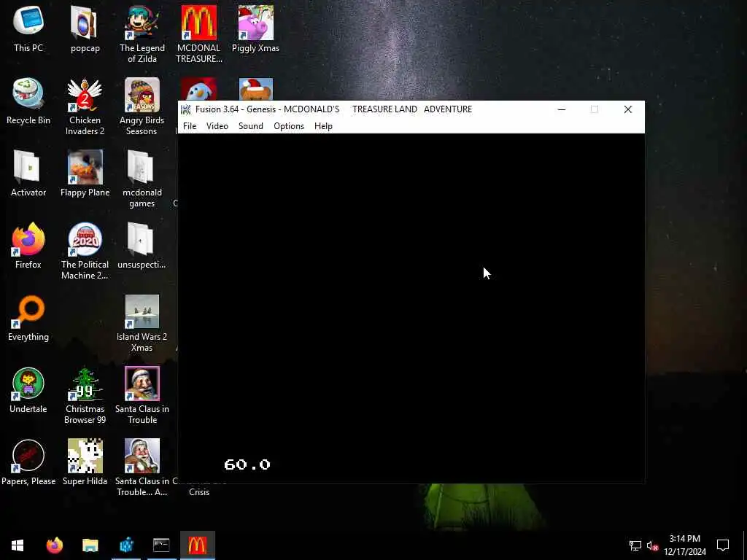
Task: Select the Activator folder icon
Action: [x=28, y=174]
